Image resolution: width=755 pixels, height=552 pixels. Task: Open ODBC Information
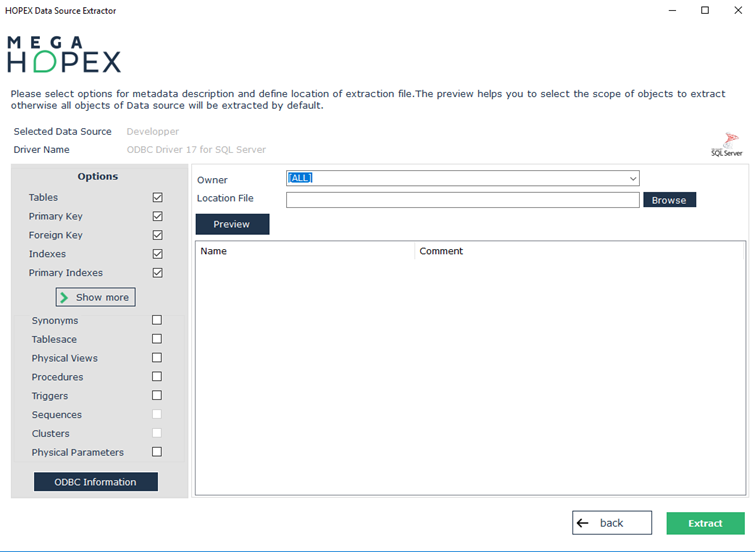(x=96, y=482)
